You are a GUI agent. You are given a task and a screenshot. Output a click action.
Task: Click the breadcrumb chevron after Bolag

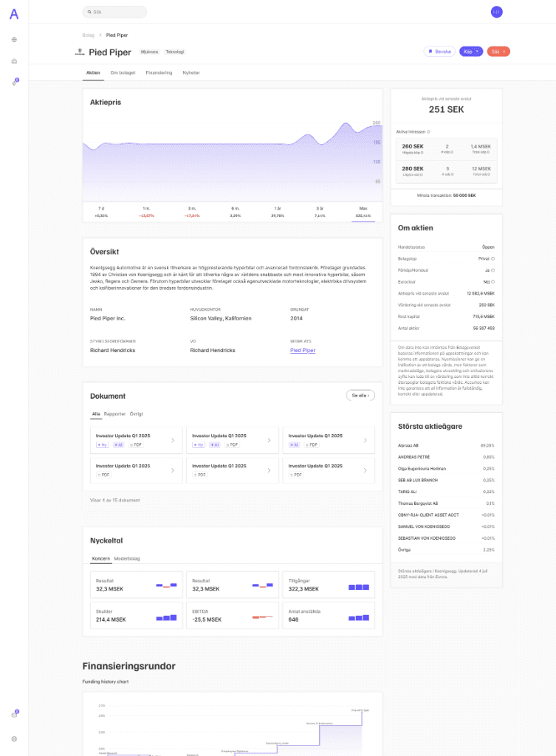point(100,35)
